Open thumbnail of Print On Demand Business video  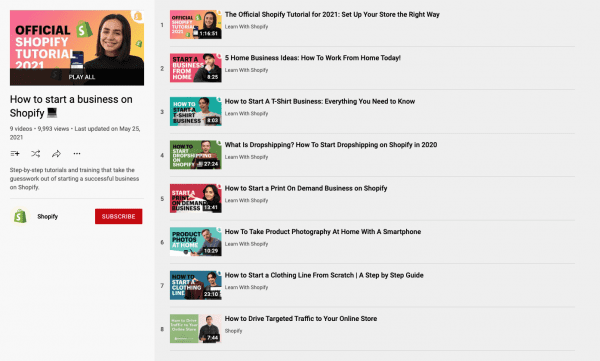196,198
